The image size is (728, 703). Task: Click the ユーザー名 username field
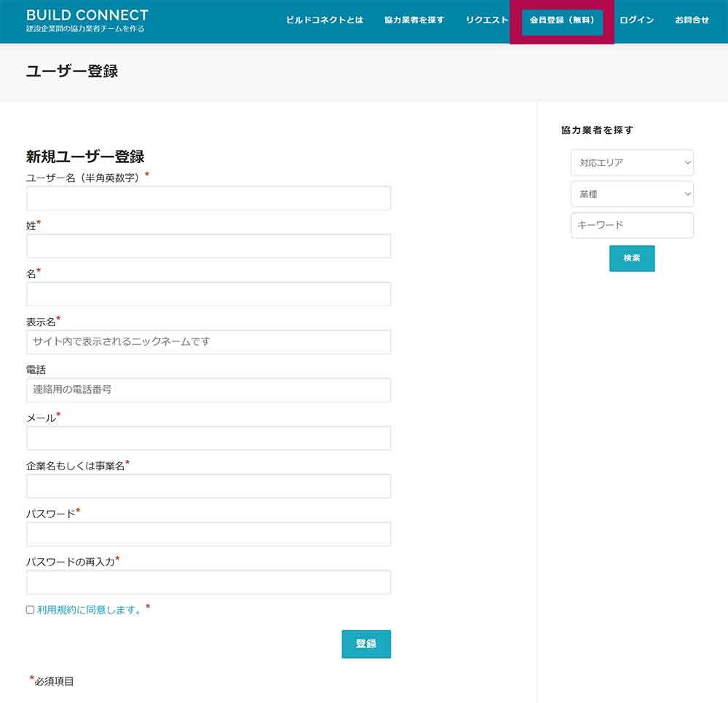(x=207, y=197)
